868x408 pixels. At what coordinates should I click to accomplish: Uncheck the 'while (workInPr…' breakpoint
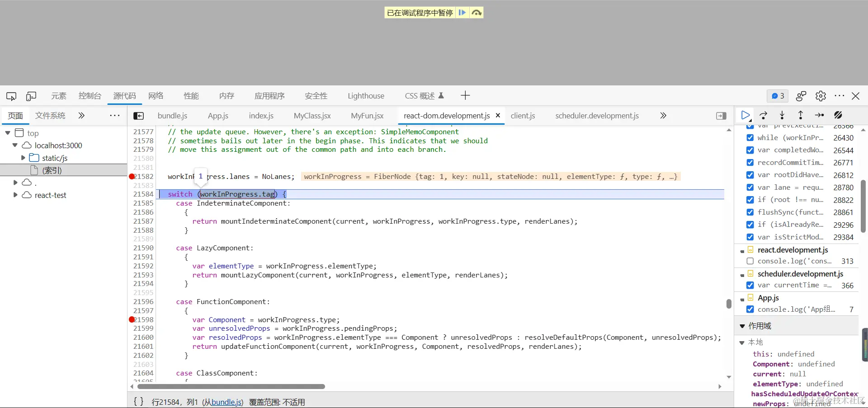(750, 138)
